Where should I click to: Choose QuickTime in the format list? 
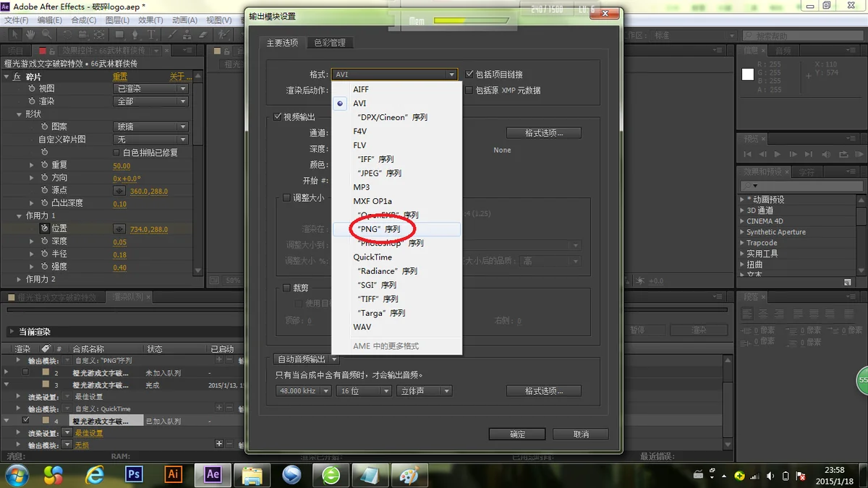click(x=396, y=257)
